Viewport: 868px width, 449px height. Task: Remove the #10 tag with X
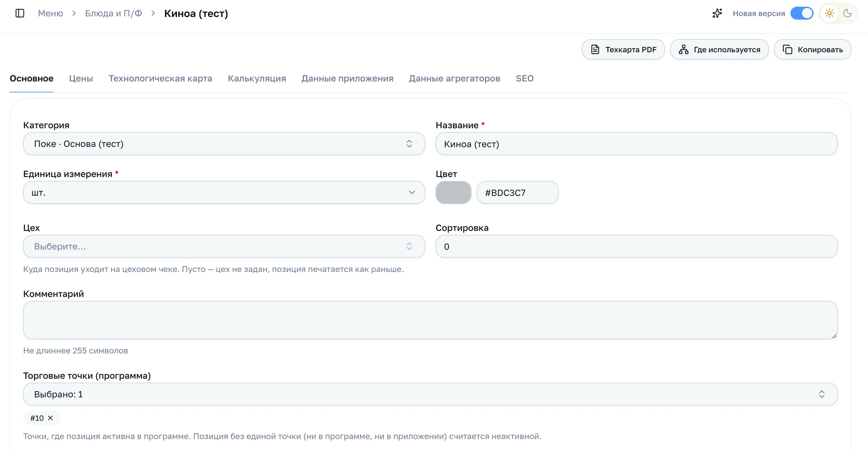point(50,418)
